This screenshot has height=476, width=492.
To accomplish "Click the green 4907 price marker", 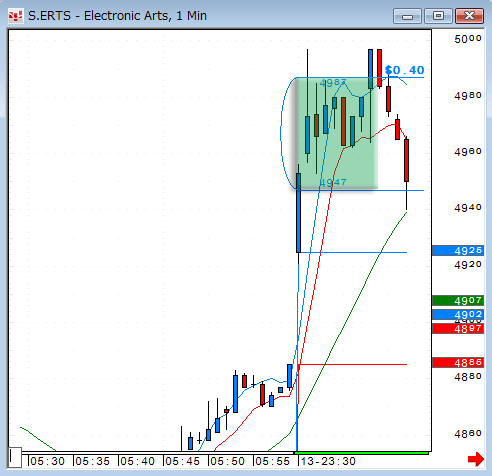I will pyautogui.click(x=458, y=301).
